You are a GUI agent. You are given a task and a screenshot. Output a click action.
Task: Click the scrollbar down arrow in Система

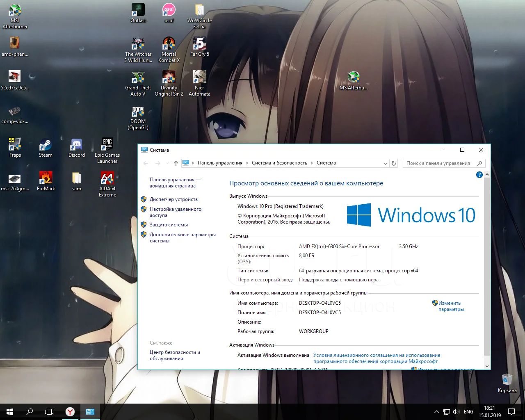click(x=487, y=366)
